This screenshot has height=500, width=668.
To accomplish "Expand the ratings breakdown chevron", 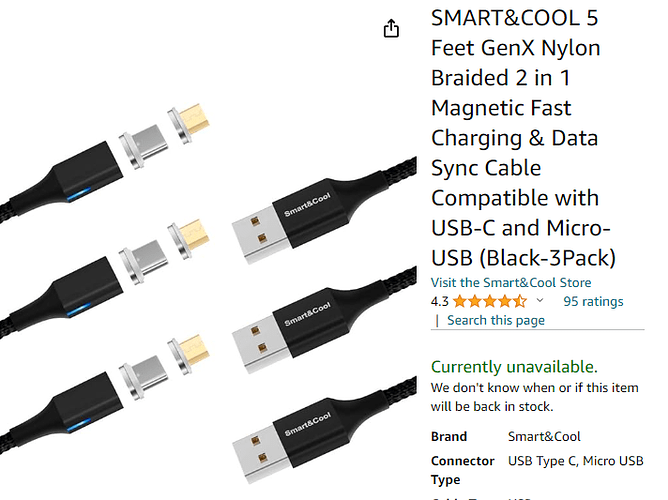I will 541,301.
